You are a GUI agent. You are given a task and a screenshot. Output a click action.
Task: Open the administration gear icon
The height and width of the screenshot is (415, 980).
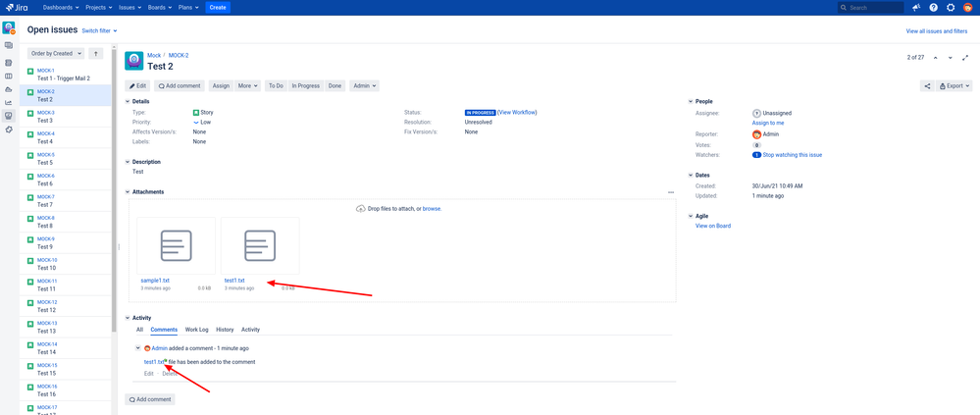951,8
